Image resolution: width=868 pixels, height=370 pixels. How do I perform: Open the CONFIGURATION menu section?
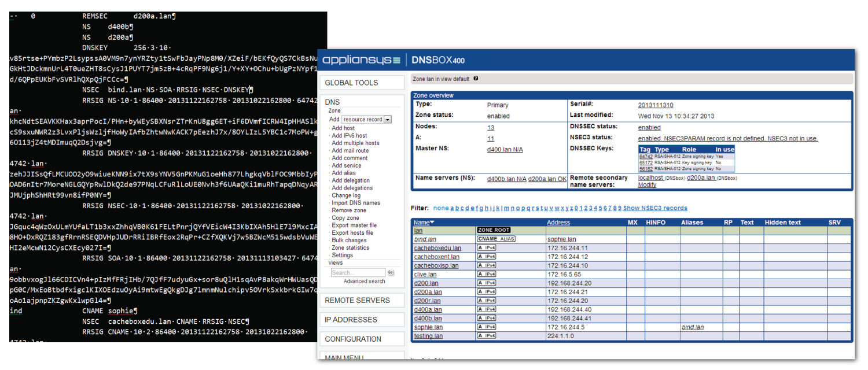363,339
